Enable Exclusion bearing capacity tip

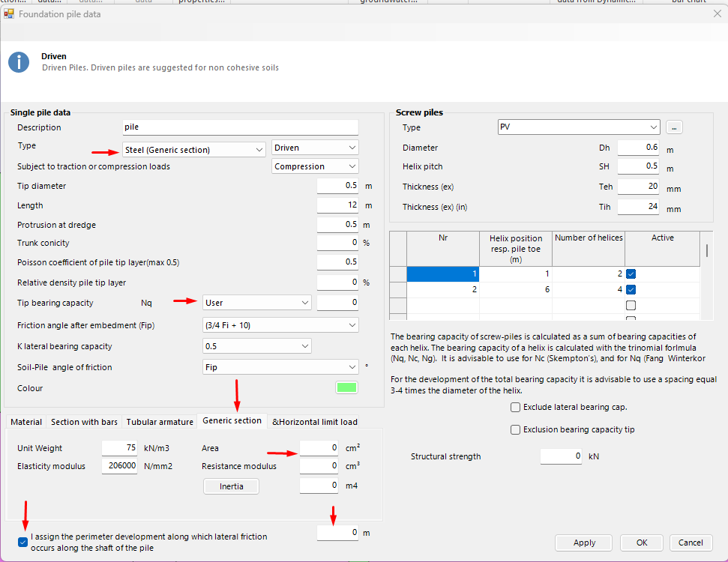(x=515, y=429)
